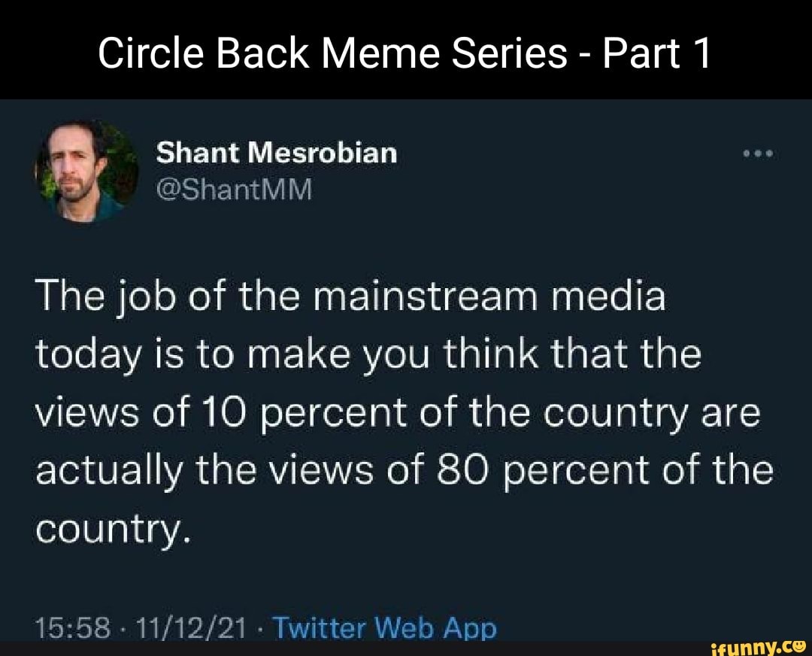Open the tweet's more options menu
This screenshot has width=812, height=656.
click(759, 153)
